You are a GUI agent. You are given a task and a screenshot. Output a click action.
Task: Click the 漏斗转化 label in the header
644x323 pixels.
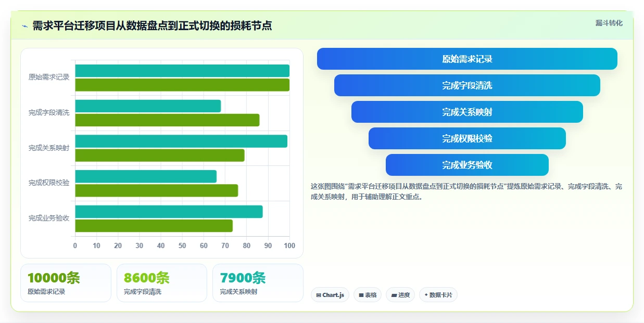tap(609, 23)
